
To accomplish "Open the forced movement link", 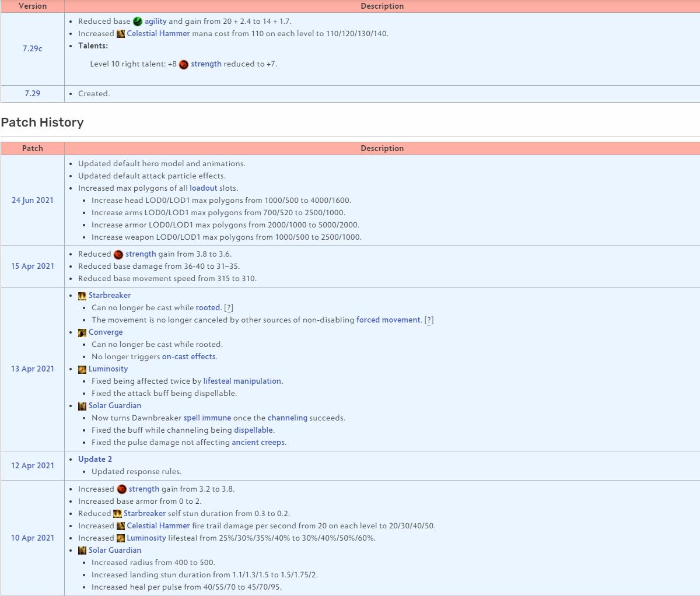I will tap(388, 320).
